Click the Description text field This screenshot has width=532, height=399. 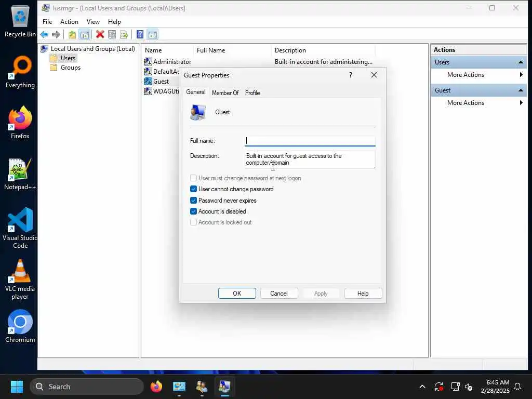pos(310,159)
